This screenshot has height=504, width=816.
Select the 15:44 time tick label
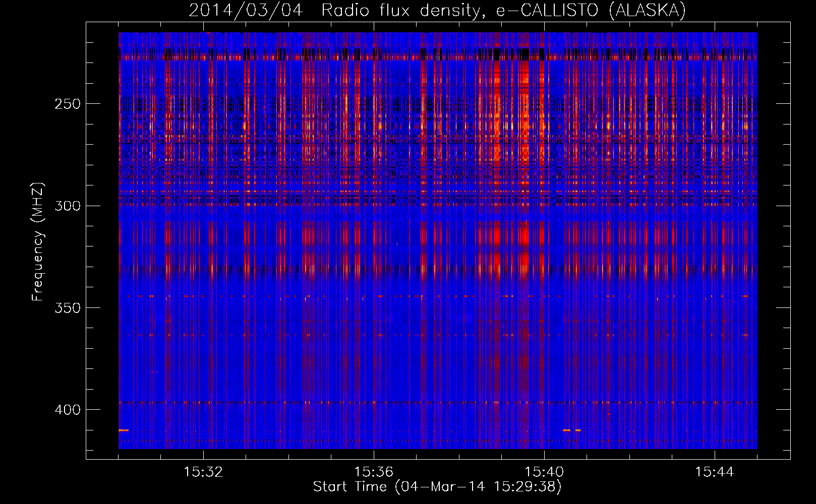[x=715, y=472]
